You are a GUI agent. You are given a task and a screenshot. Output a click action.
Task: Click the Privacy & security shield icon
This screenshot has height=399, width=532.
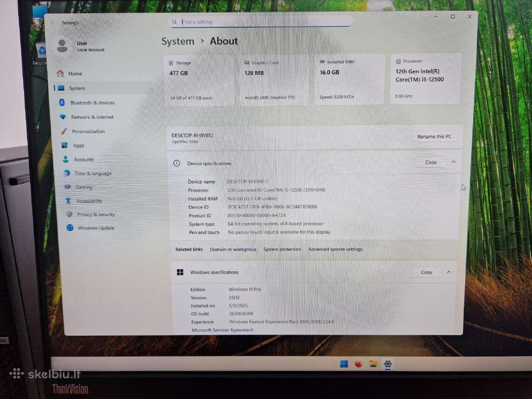pos(69,214)
